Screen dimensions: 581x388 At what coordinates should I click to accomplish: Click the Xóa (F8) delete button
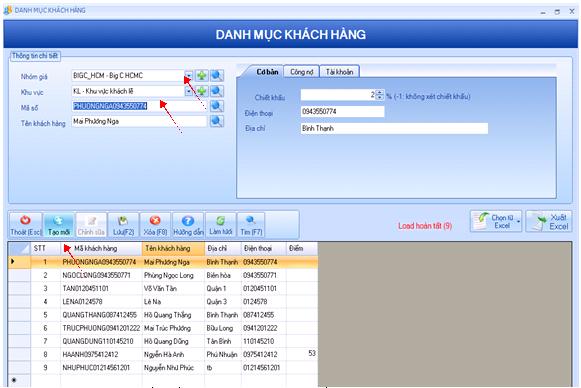point(155,225)
